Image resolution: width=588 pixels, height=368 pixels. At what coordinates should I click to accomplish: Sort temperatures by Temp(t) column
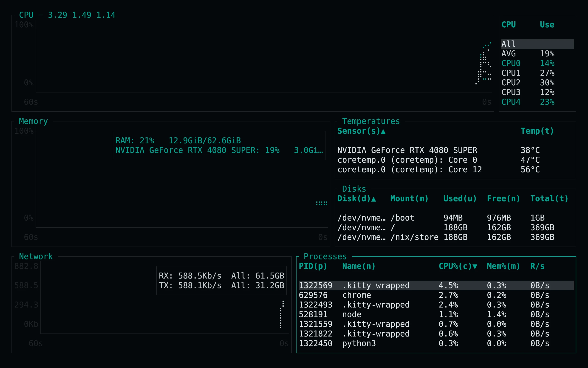(x=537, y=131)
